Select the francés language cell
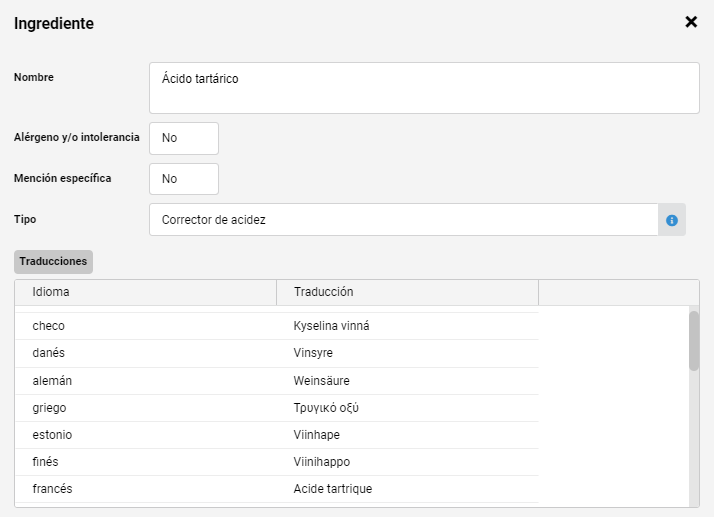 click(146, 489)
